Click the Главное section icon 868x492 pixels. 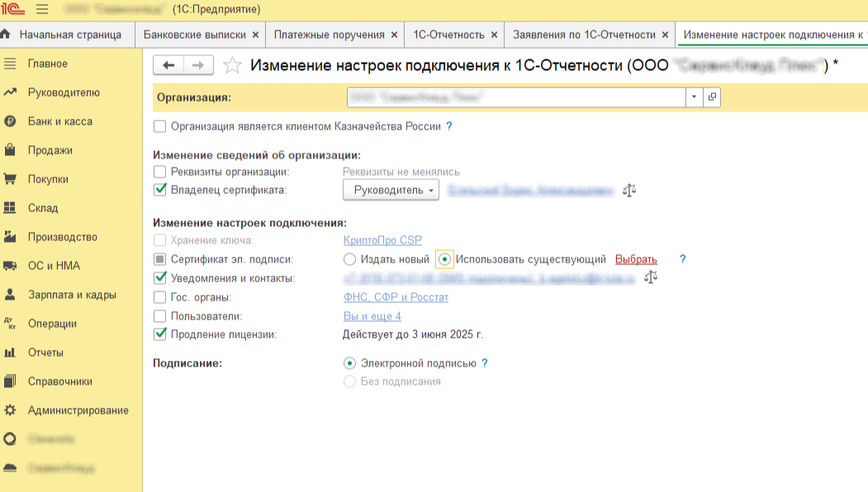pyautogui.click(x=10, y=64)
